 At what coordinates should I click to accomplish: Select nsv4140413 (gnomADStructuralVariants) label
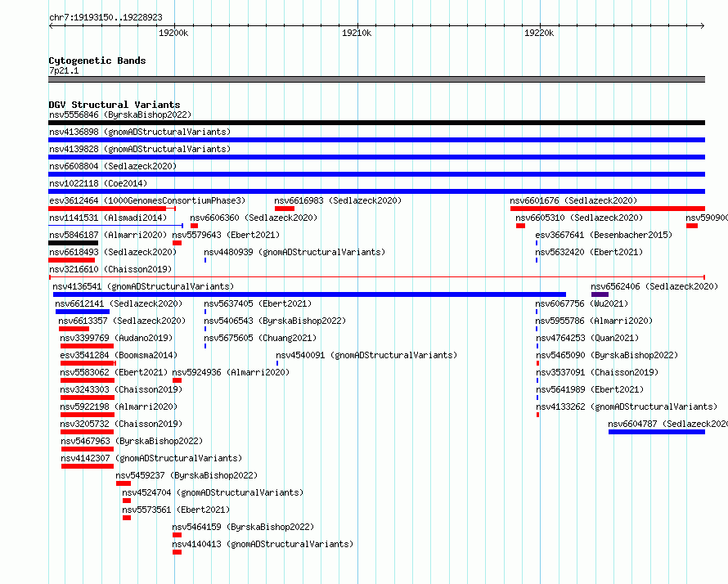[263, 544]
